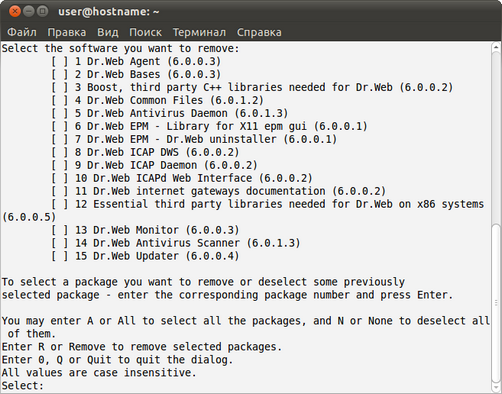Click the line '2 Dr.Web Bases (6.0.0.3)'
The width and height of the screenshot is (502, 394).
pyautogui.click(x=148, y=74)
